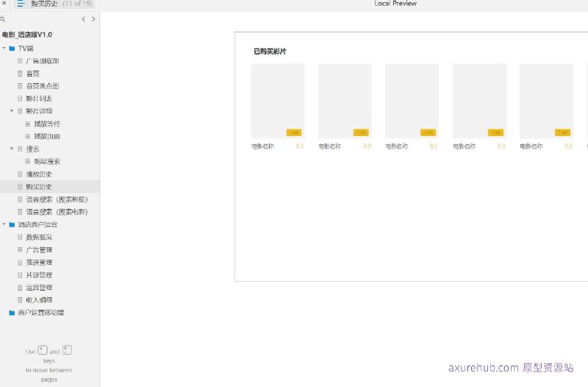
Task: Click the project title 电影_酒店版V1.0
Action: pos(27,35)
